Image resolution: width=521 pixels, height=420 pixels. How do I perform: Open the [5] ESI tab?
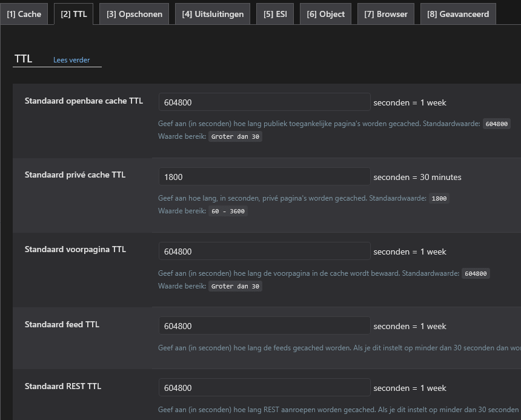pyautogui.click(x=275, y=14)
